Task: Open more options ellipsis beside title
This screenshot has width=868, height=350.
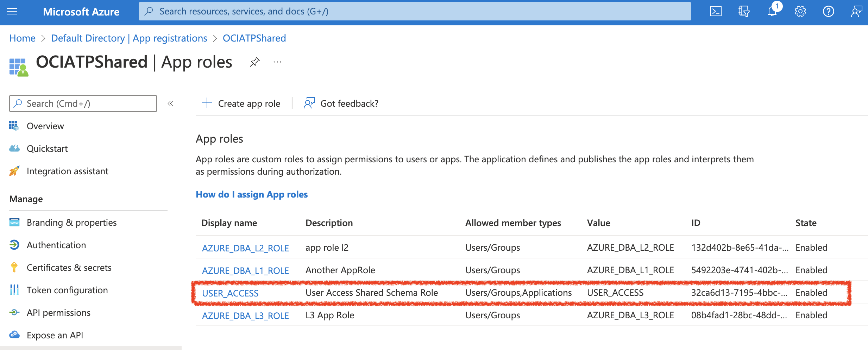Action: click(277, 62)
